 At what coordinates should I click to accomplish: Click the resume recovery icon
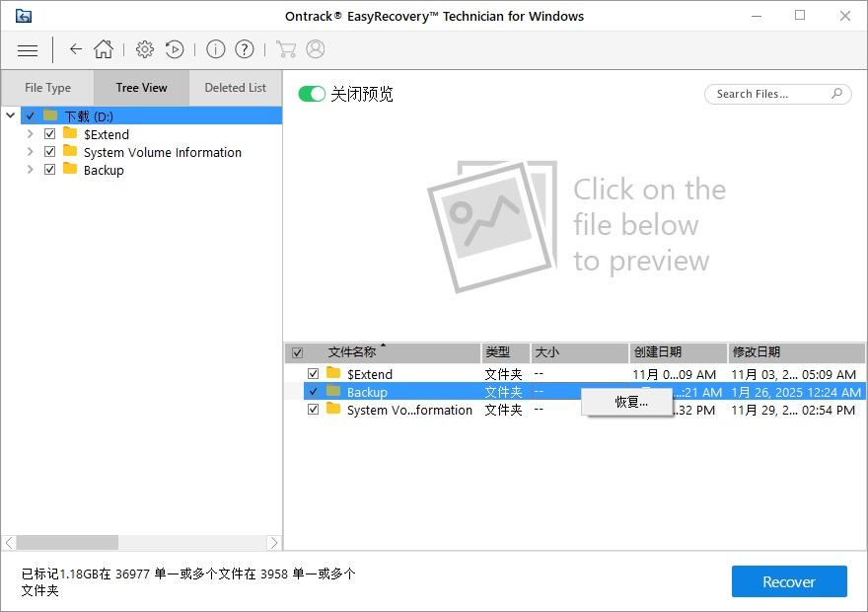(x=175, y=49)
